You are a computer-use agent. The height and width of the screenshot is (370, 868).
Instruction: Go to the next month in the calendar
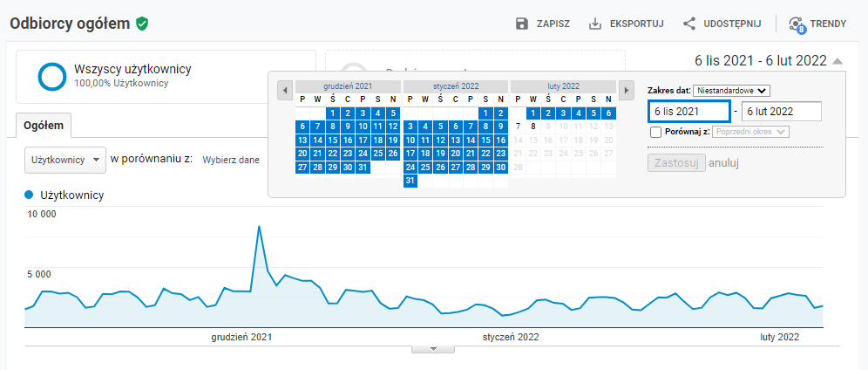coord(626,90)
